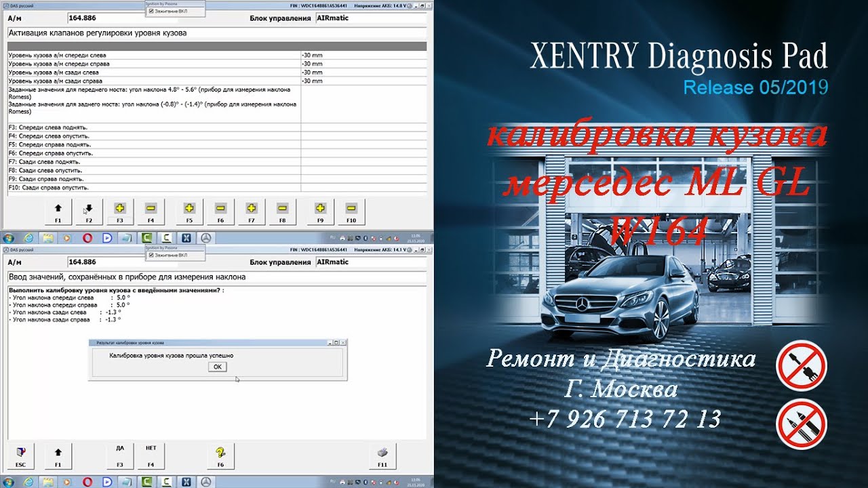868x488 pixels.
Task: Click no-screwdriver prohibition icon above the pencil one
Action: [x=802, y=366]
